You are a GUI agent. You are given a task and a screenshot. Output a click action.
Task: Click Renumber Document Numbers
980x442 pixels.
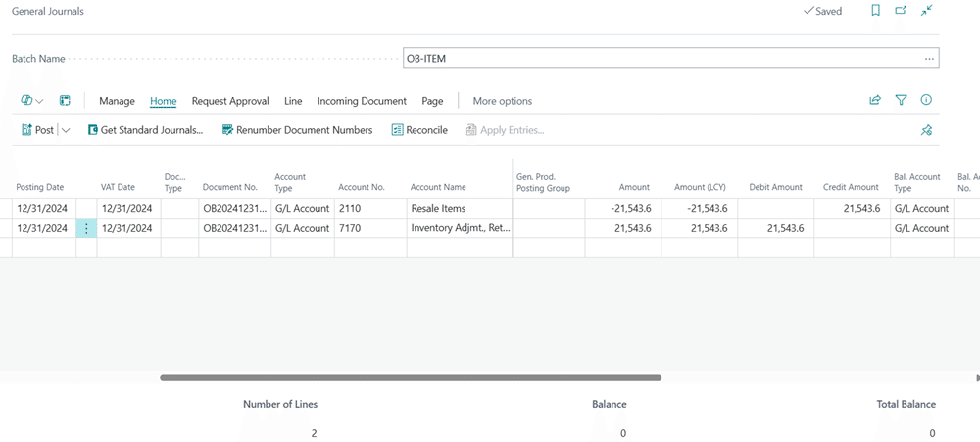pyautogui.click(x=297, y=130)
